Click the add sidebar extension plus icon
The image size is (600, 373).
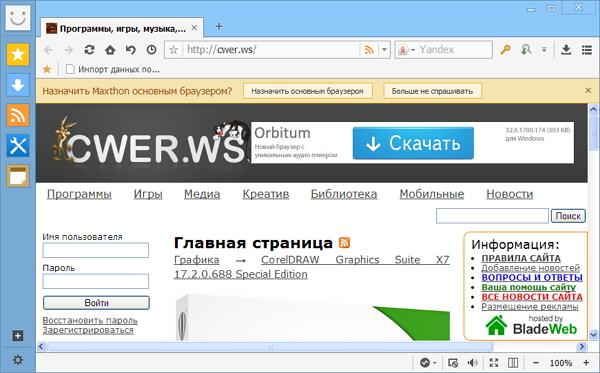pos(18,336)
